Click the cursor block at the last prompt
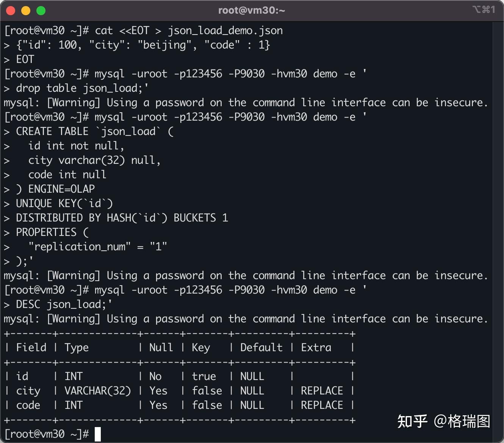This screenshot has width=504, height=443. [98, 434]
